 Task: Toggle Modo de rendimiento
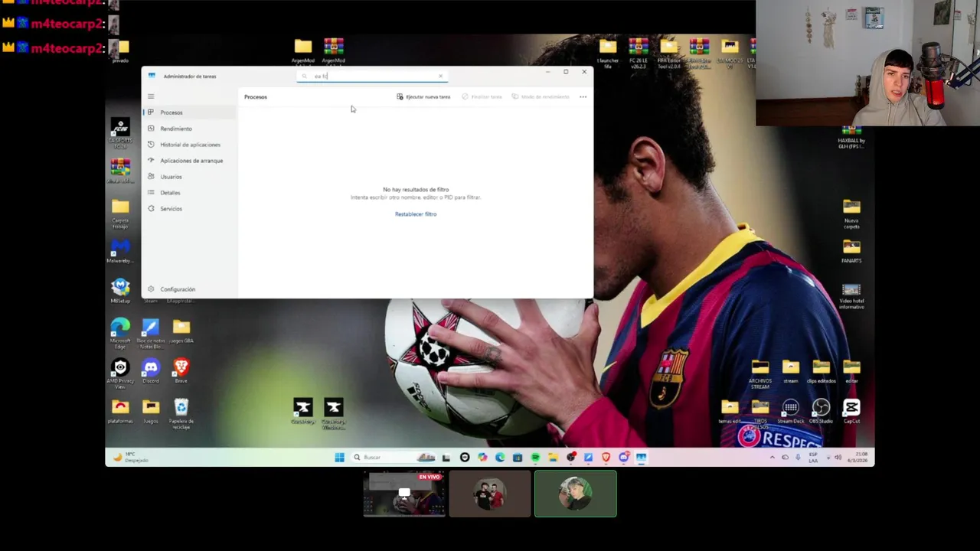(x=541, y=96)
